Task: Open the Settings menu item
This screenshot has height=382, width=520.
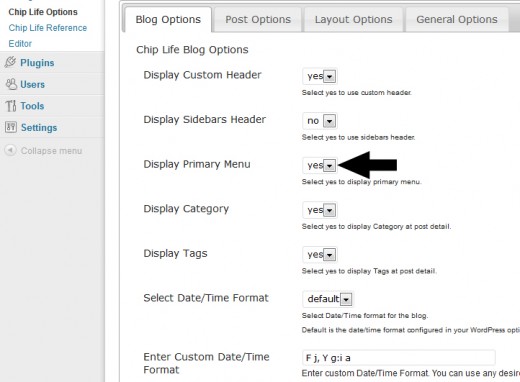Action: (39, 128)
